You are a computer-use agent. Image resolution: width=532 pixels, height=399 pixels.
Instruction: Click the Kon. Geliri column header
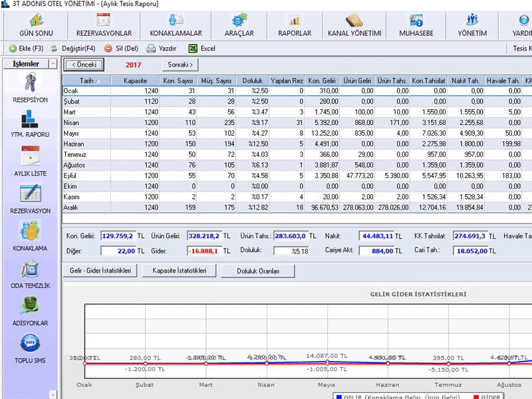[x=322, y=80]
